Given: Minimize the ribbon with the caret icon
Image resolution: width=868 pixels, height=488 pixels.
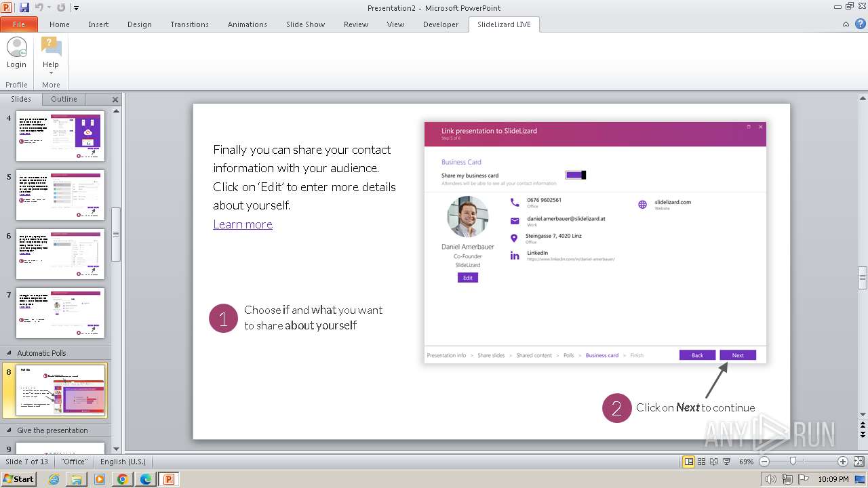Looking at the screenshot, I should click(x=846, y=24).
